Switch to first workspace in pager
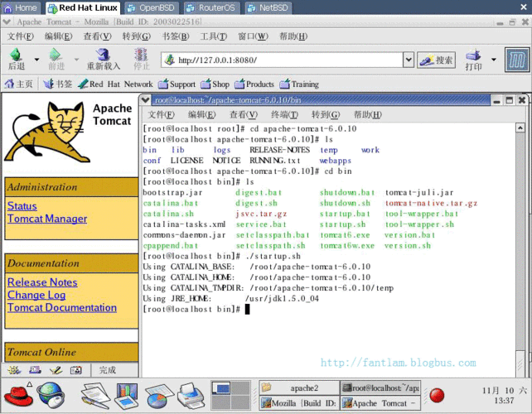The width and height of the screenshot is (532, 414). point(221,388)
